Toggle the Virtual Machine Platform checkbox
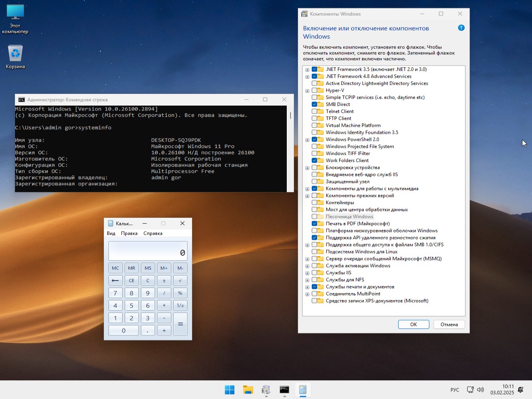This screenshot has height=399, width=532. (x=315, y=126)
